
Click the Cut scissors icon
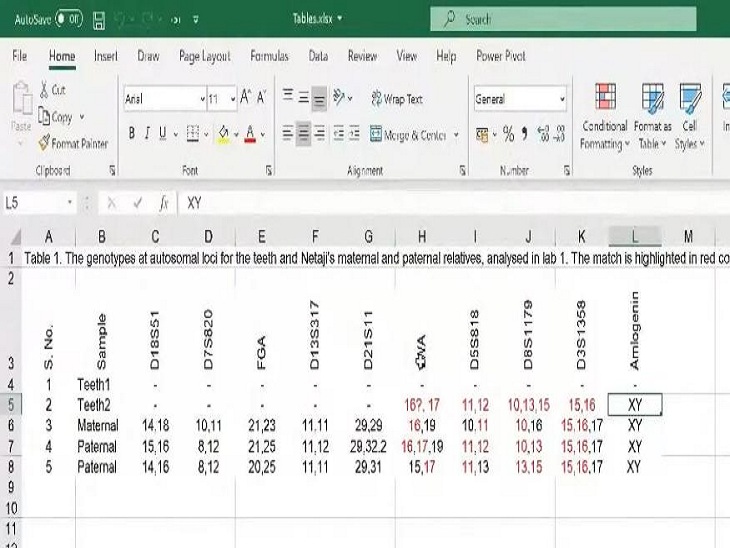(53, 90)
